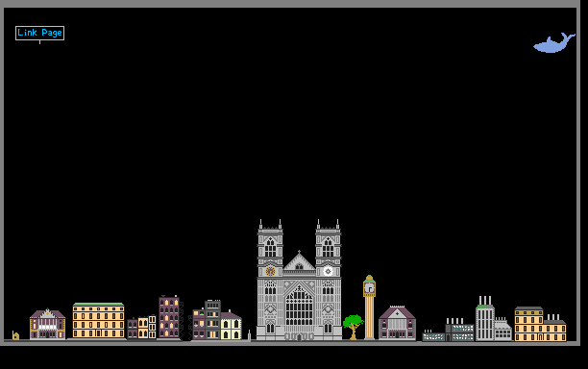Screen dimensions: 588x369
Task: Open the Link Page sign
Action: coord(39,33)
